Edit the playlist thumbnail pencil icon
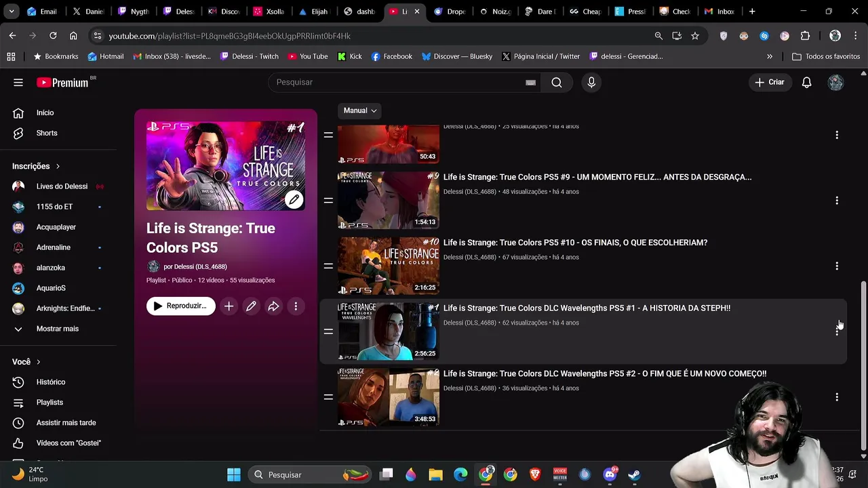 294,199
